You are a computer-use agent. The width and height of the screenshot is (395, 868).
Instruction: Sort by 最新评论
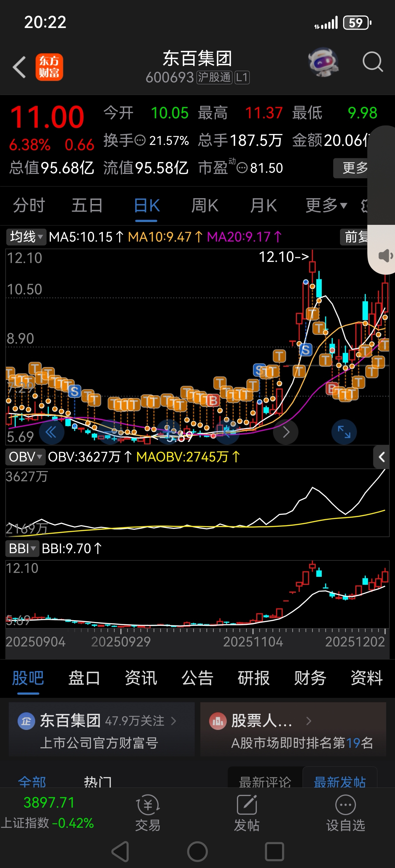pyautogui.click(x=265, y=782)
